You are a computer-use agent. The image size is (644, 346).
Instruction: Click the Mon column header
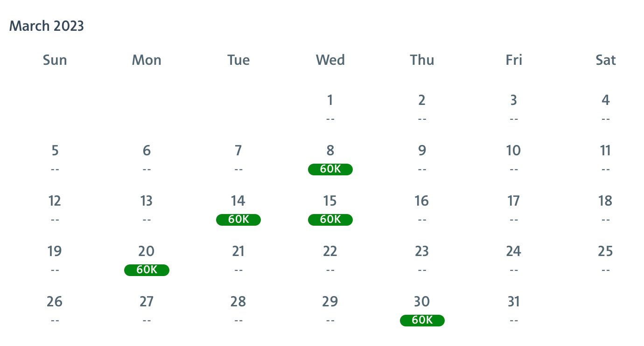(147, 60)
